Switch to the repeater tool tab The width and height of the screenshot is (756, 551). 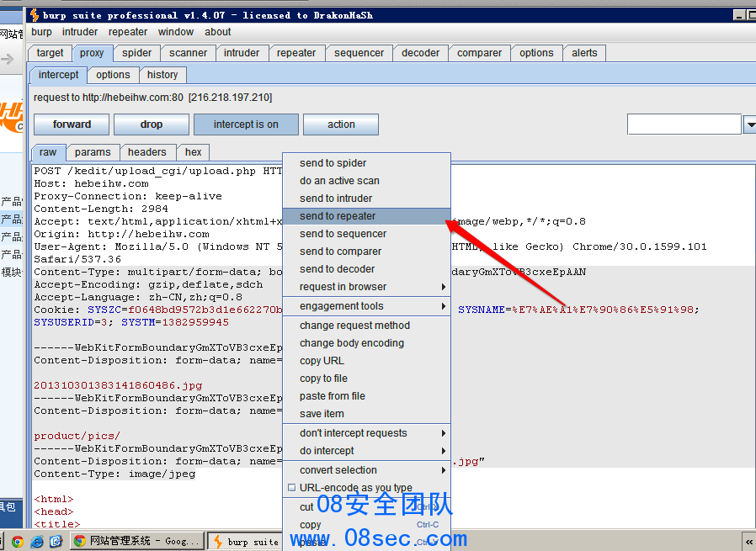(x=296, y=53)
